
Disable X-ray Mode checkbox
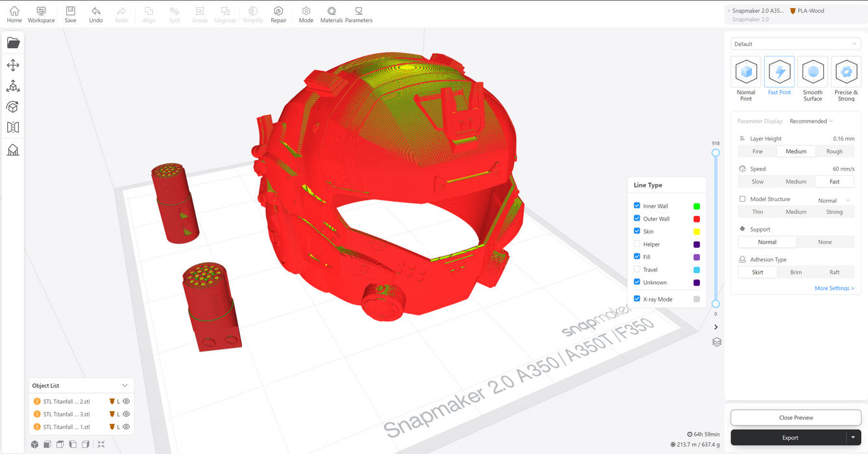(637, 299)
